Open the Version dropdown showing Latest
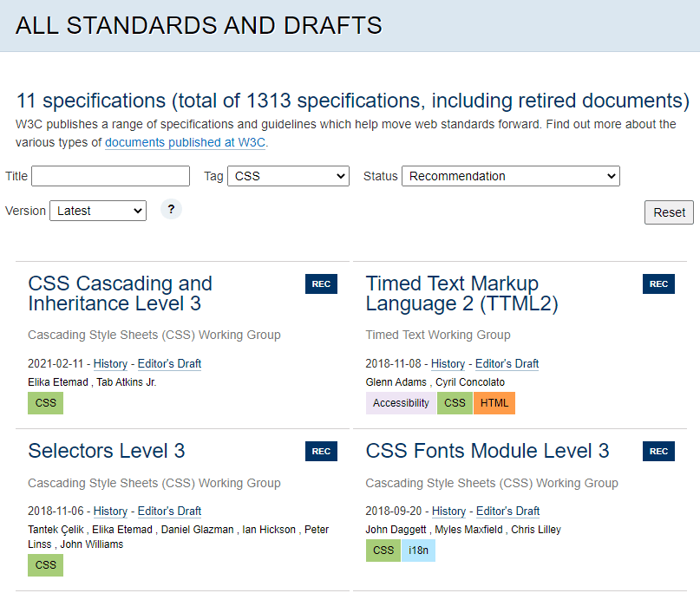Screen dimensions: 700x593 [98, 211]
